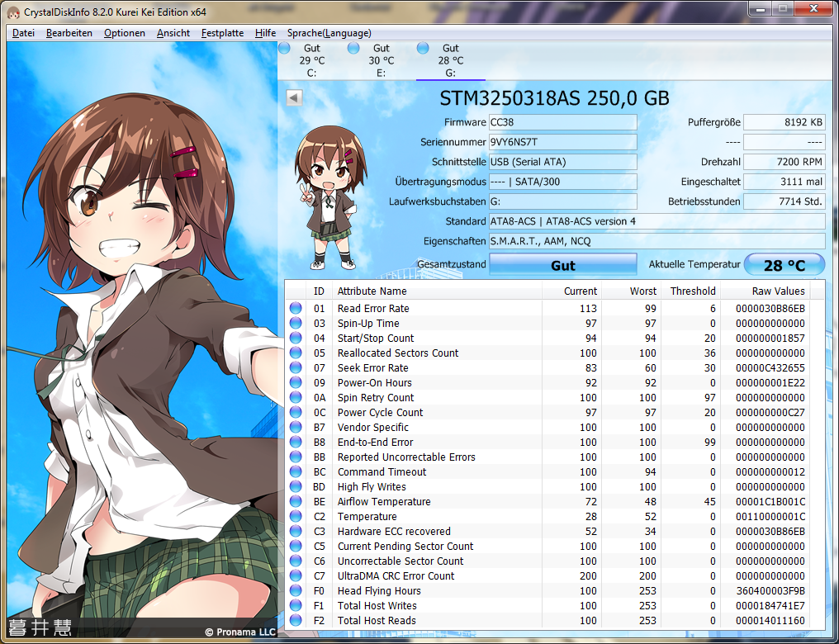
Task: Click the status orb for UltraDMA CRC Error Count
Action: (296, 575)
